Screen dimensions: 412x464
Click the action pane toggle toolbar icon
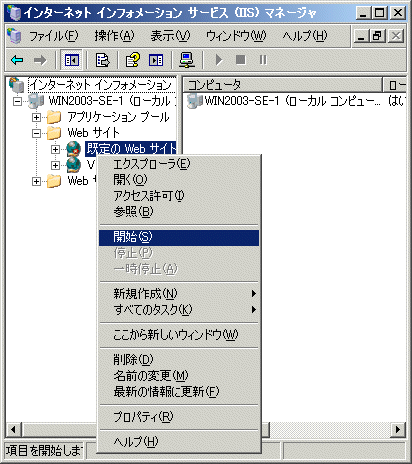pos(156,60)
